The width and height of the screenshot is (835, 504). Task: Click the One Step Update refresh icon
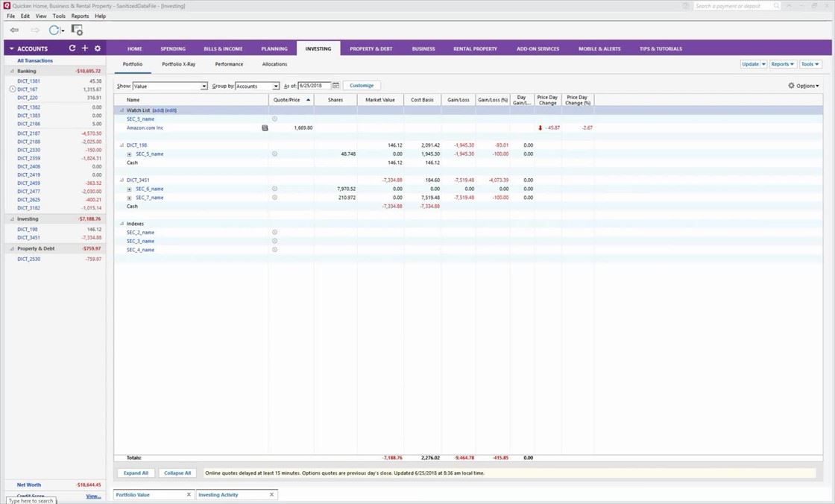pyautogui.click(x=54, y=30)
